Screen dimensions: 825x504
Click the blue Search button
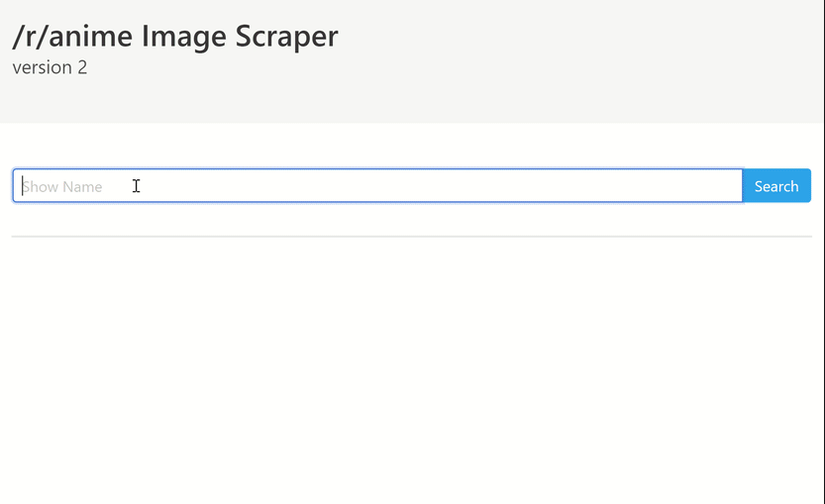point(776,186)
